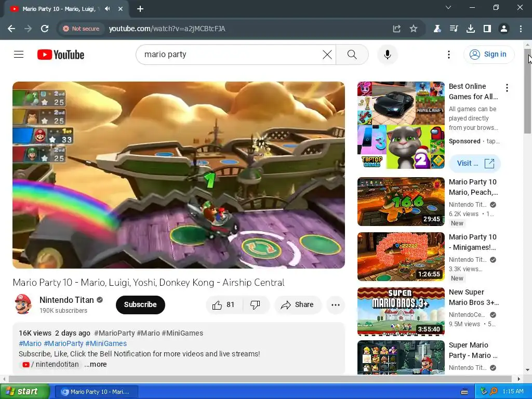Image resolution: width=532 pixels, height=399 pixels.
Task: Go forward with the browser arrow
Action: pyautogui.click(x=28, y=29)
